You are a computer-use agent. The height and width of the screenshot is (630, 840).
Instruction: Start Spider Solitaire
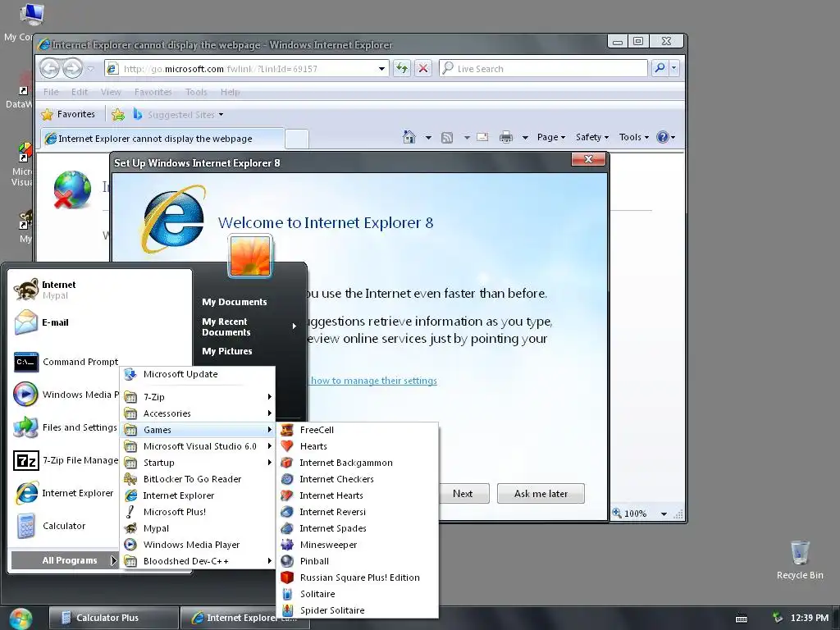pyautogui.click(x=358, y=610)
